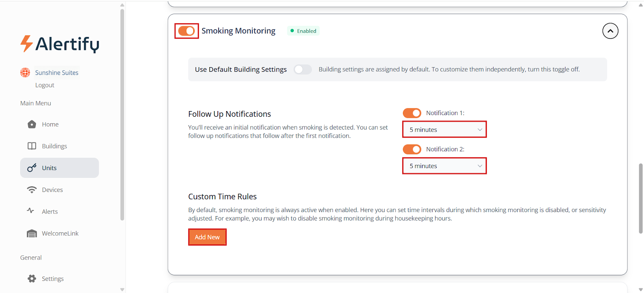This screenshot has height=293, width=644.
Task: Turn off the Notification 1 toggle
Action: [x=412, y=113]
